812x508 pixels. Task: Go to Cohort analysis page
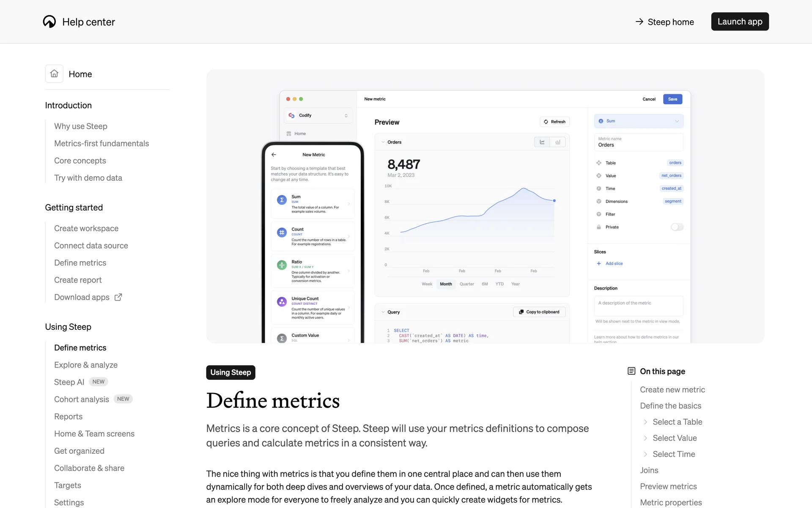pos(82,399)
